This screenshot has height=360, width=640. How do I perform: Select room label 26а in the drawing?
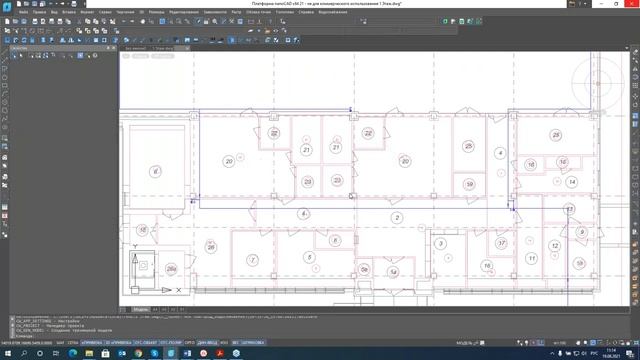pyautogui.click(x=171, y=269)
